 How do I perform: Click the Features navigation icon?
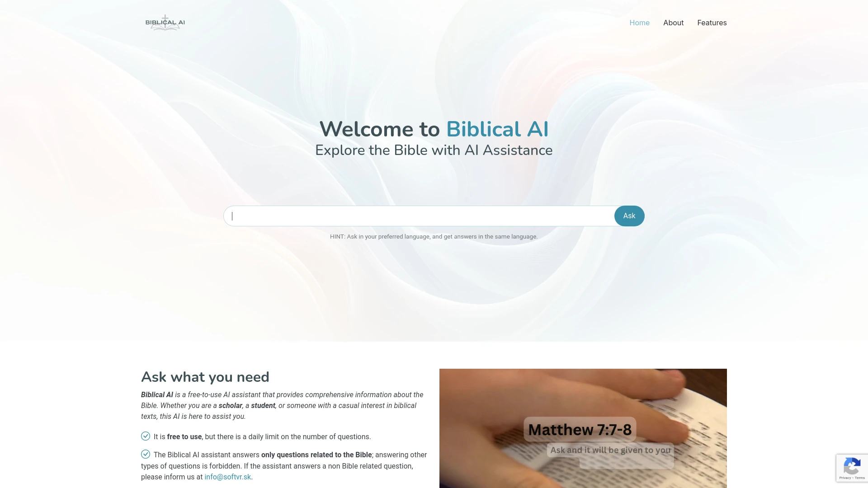coord(712,22)
